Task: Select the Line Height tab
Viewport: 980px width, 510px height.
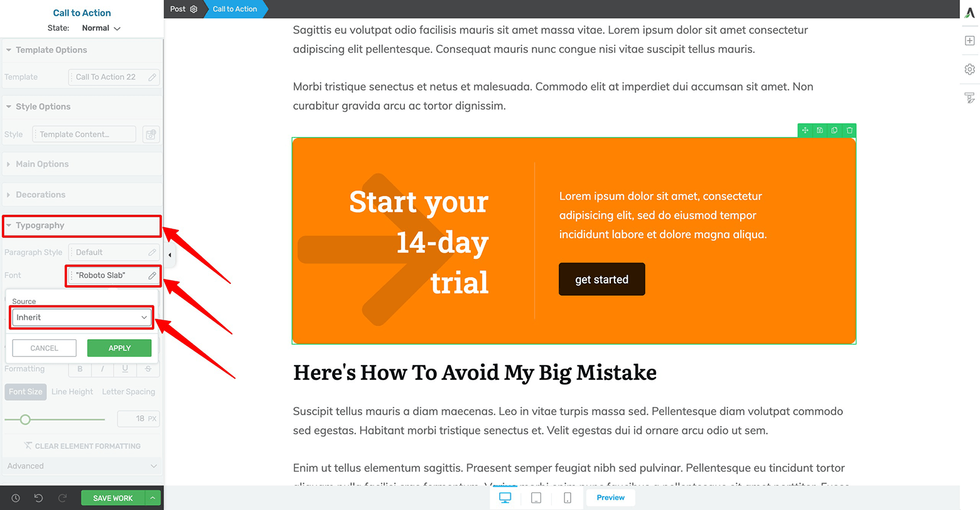Action: tap(72, 391)
